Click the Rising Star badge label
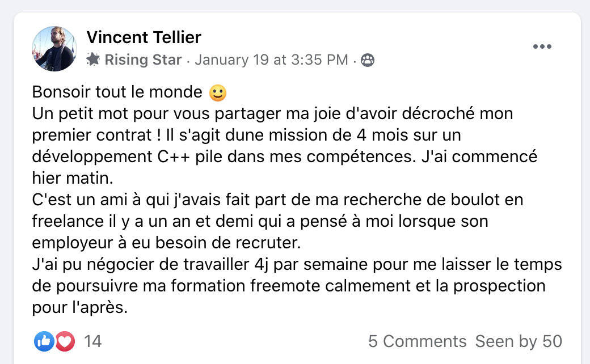Image resolution: width=590 pixels, height=364 pixels. click(x=143, y=60)
